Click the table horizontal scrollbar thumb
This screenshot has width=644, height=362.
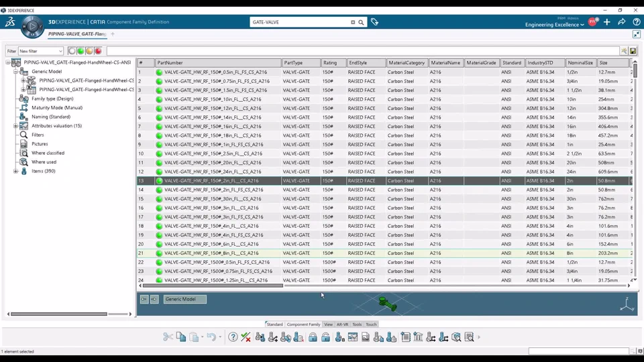(213, 286)
